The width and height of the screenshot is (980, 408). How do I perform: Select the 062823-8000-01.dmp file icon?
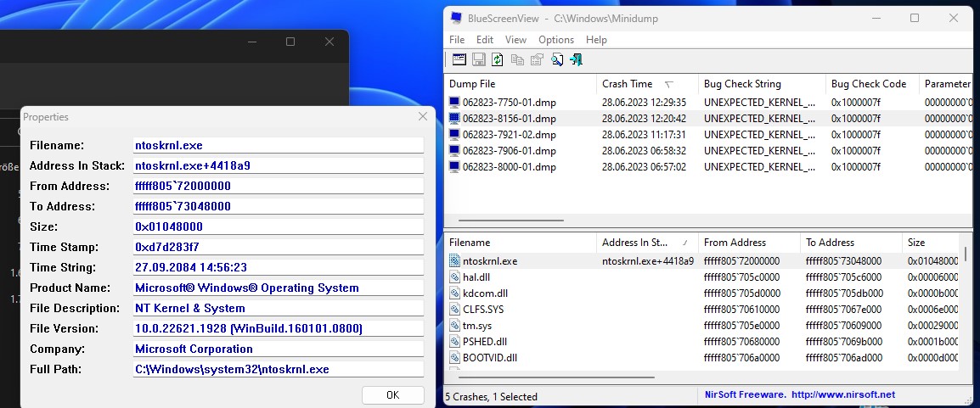[x=454, y=167]
